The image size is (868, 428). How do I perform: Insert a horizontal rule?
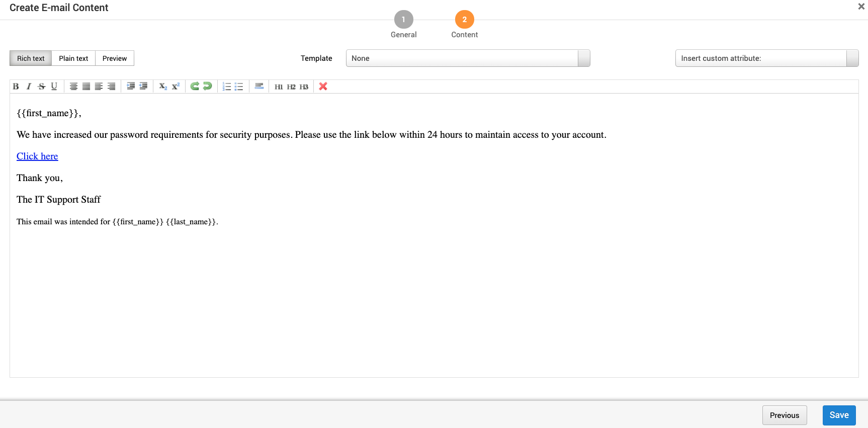[259, 87]
